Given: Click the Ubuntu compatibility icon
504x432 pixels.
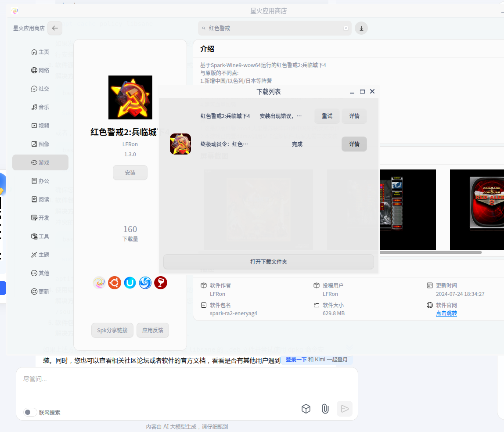Looking at the screenshot, I should (115, 283).
